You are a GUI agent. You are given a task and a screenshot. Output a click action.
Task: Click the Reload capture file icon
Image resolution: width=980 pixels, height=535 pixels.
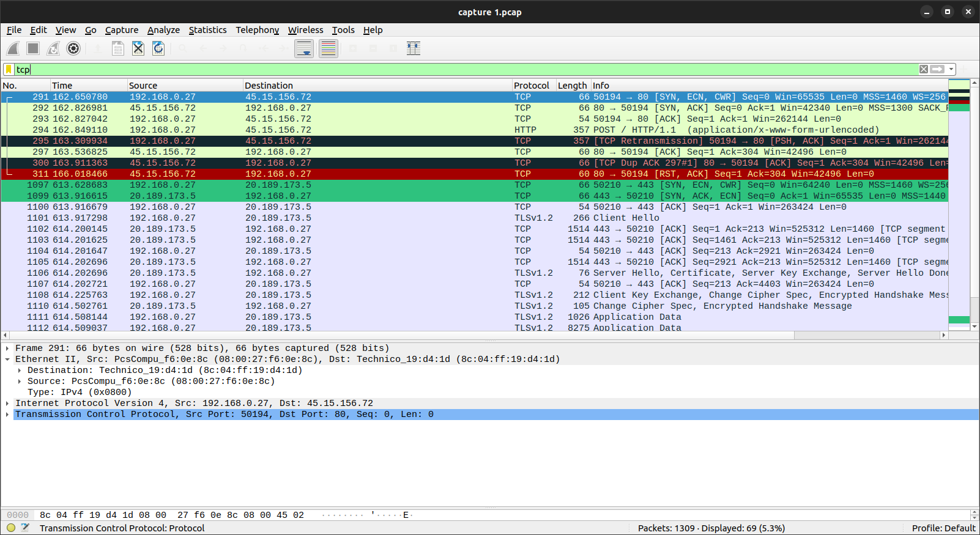point(158,48)
